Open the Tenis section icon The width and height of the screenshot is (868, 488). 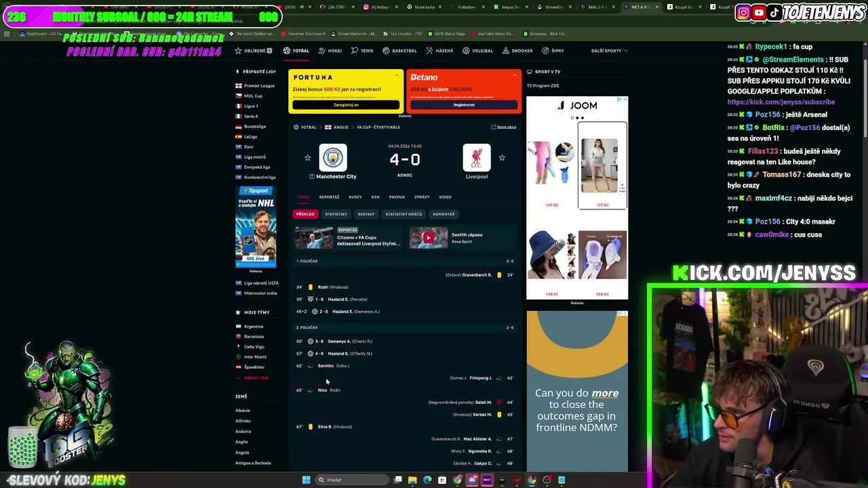tap(355, 51)
